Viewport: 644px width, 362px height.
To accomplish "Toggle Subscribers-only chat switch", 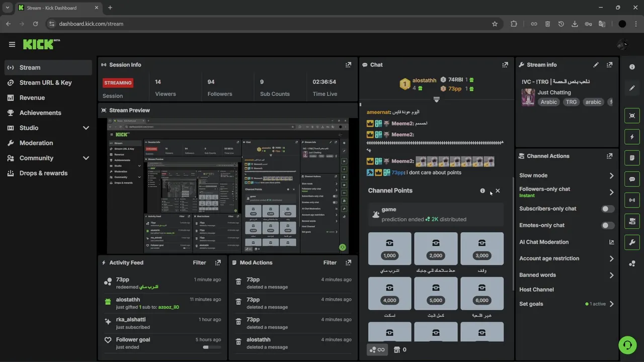I will pos(608,209).
